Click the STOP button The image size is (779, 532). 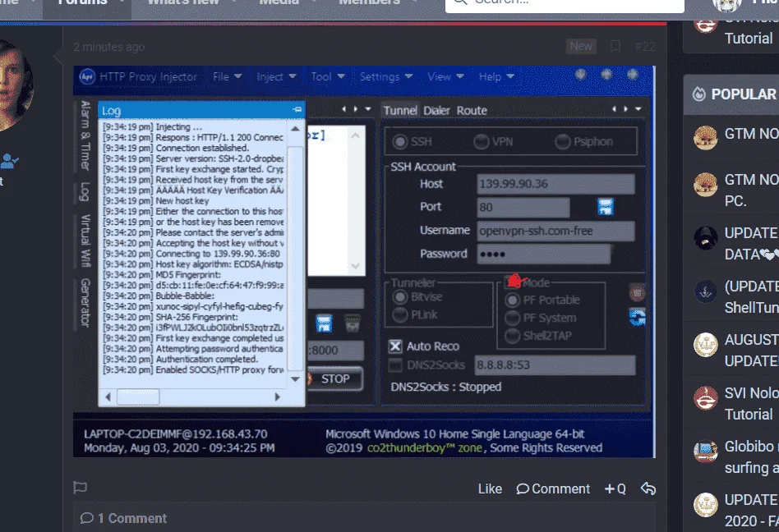pos(335,378)
